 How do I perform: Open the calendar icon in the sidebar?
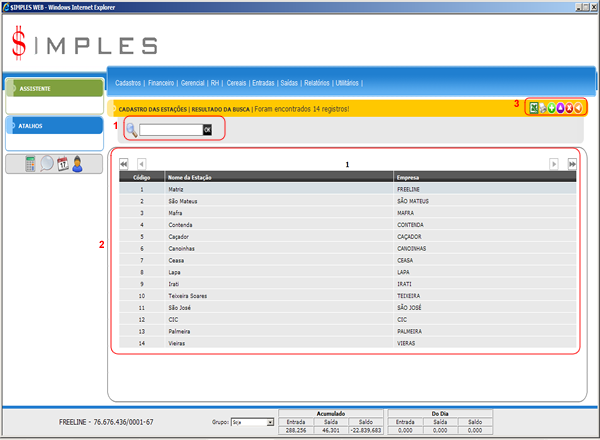click(x=62, y=164)
